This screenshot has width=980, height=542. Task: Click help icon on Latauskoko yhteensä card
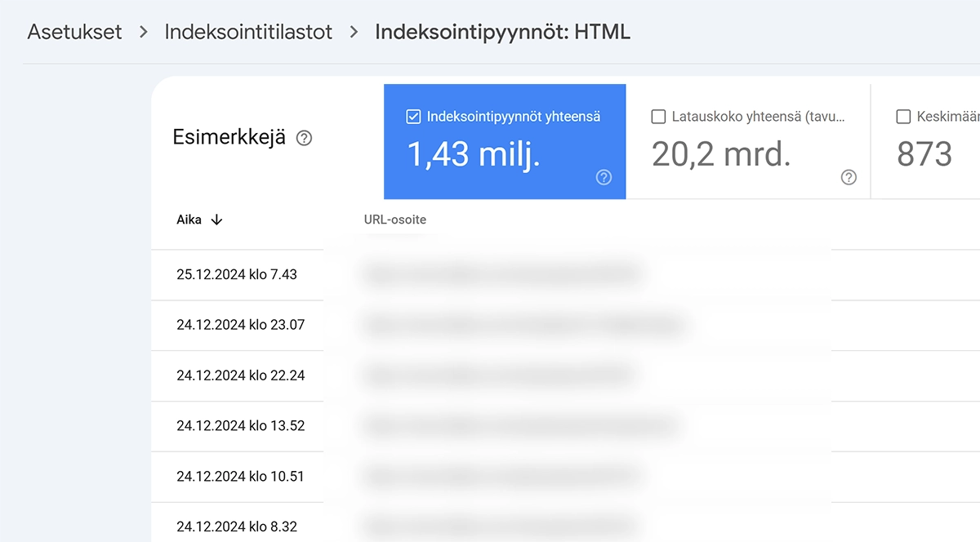click(x=848, y=177)
